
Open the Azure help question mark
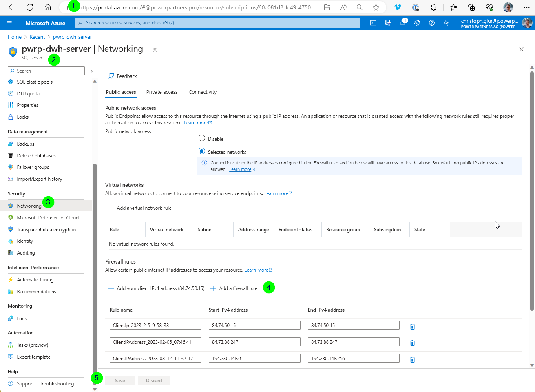432,23
